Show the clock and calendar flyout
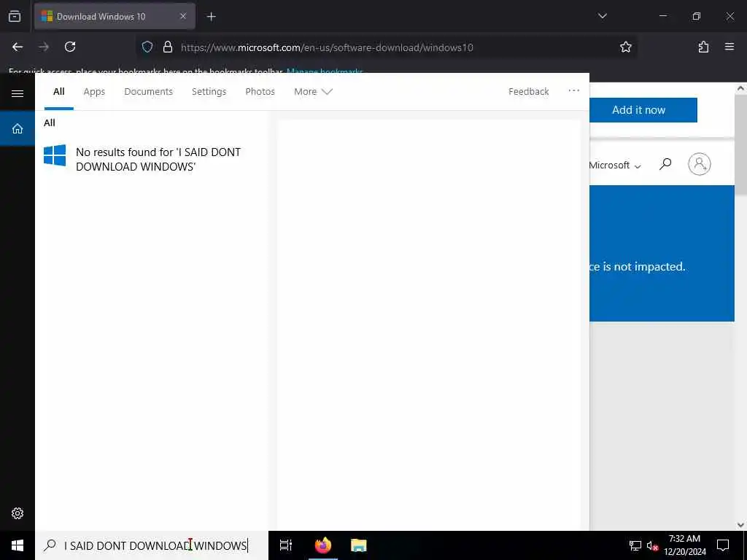Screen dimensions: 747x560 click(684, 545)
